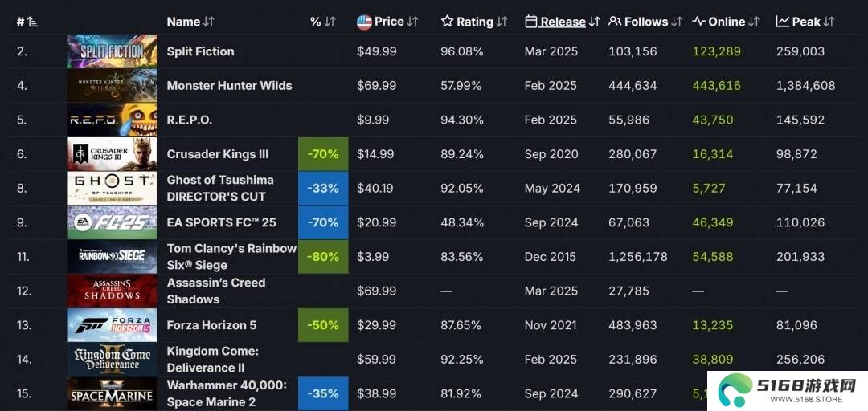
Task: Click the sort arrows next to Name
Action: (209, 22)
